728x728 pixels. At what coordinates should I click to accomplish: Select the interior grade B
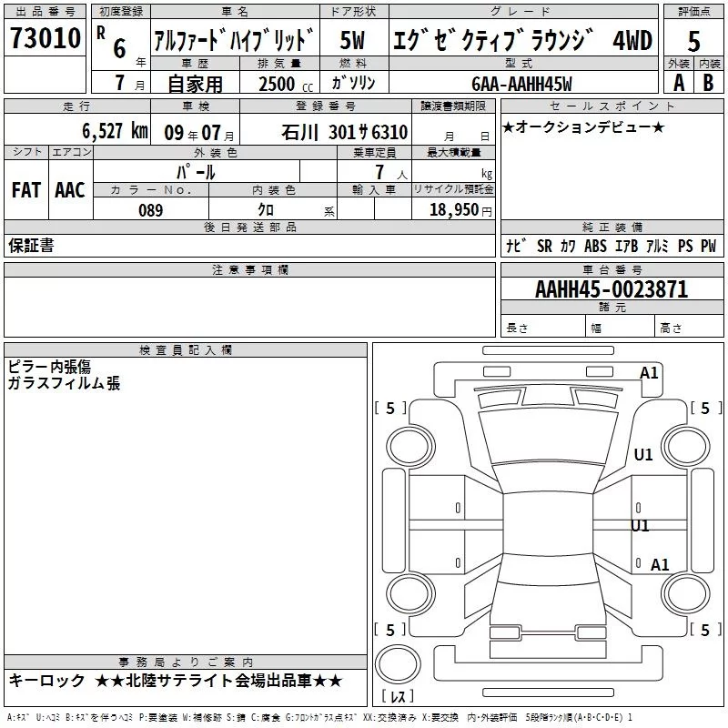(x=708, y=83)
